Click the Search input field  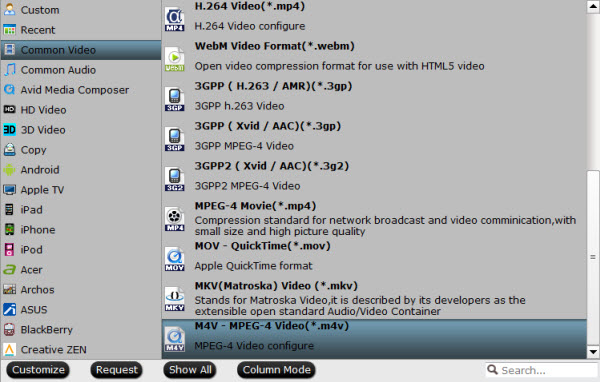point(541,370)
